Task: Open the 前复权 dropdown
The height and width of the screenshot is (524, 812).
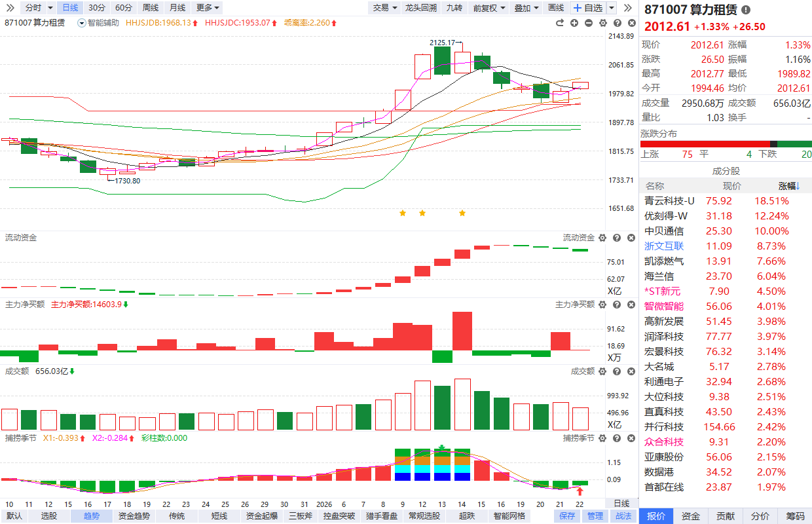Action: point(489,8)
